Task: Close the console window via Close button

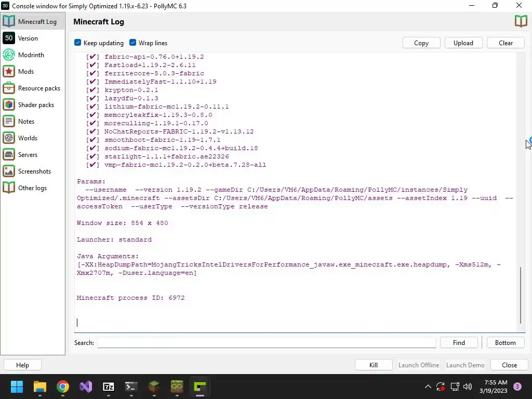Action: point(509,365)
